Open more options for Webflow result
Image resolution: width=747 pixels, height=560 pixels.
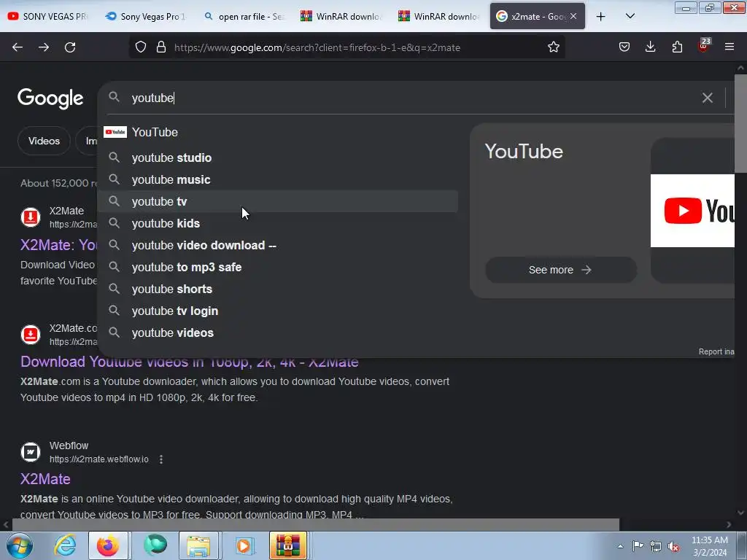click(161, 459)
